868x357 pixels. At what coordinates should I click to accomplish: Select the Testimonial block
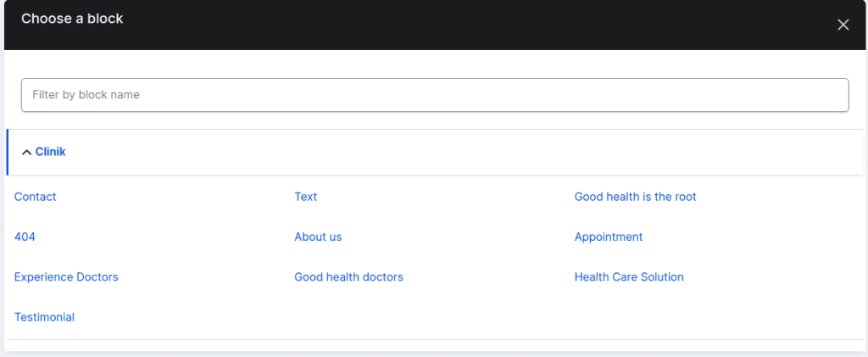click(x=44, y=317)
